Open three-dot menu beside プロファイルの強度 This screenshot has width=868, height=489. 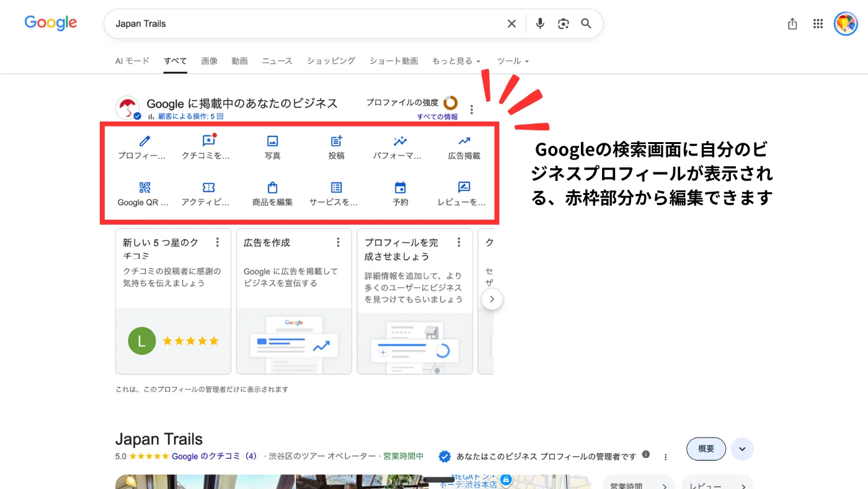tap(472, 110)
